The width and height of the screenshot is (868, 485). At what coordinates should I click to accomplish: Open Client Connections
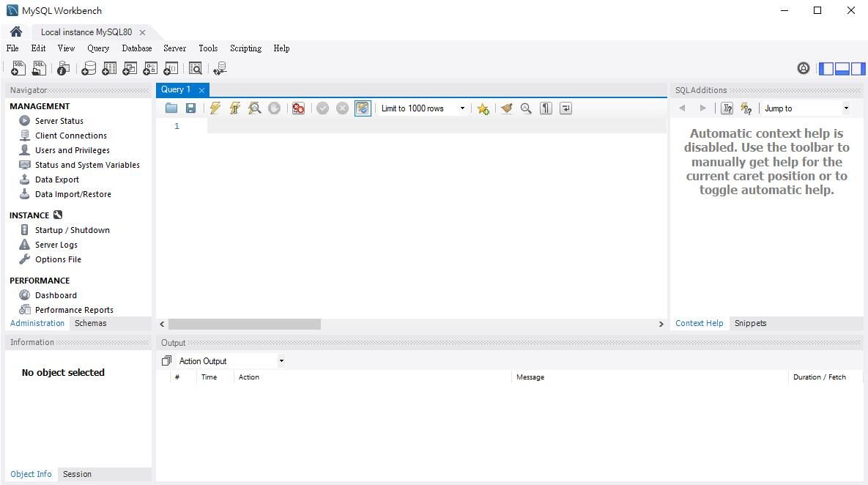(x=71, y=136)
